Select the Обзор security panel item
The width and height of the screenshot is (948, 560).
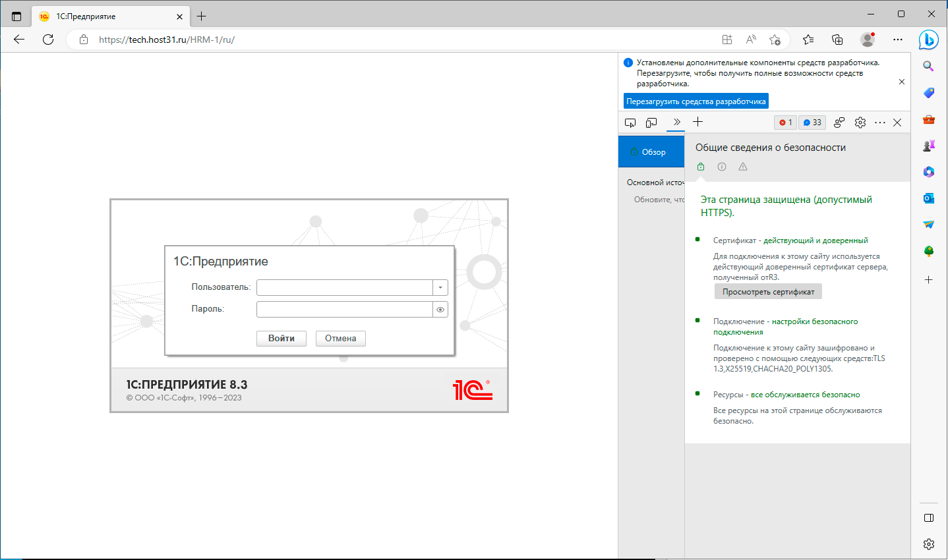coord(651,152)
